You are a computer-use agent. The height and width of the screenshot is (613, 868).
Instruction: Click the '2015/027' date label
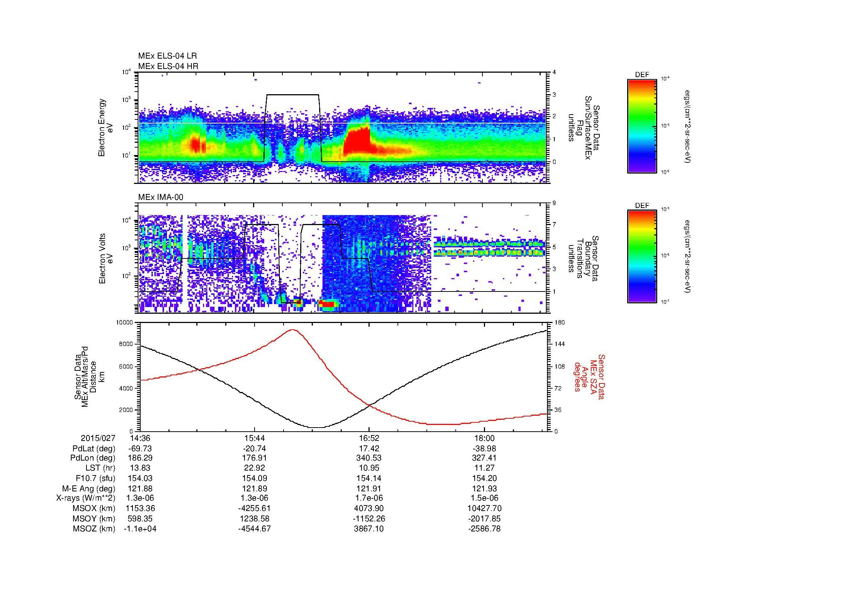98,438
